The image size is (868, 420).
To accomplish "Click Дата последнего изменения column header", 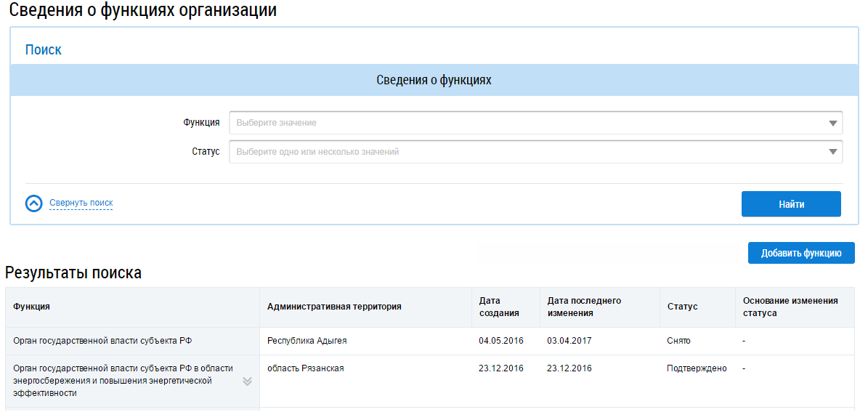I will [584, 307].
